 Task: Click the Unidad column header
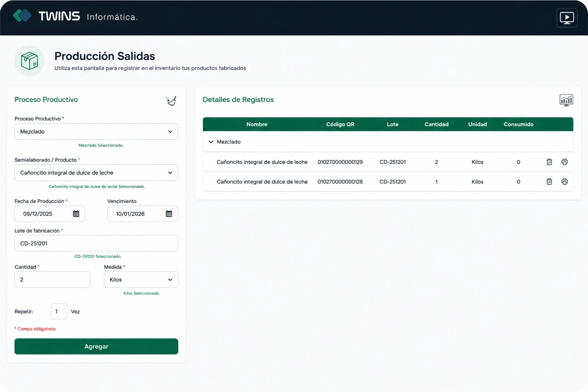[477, 124]
